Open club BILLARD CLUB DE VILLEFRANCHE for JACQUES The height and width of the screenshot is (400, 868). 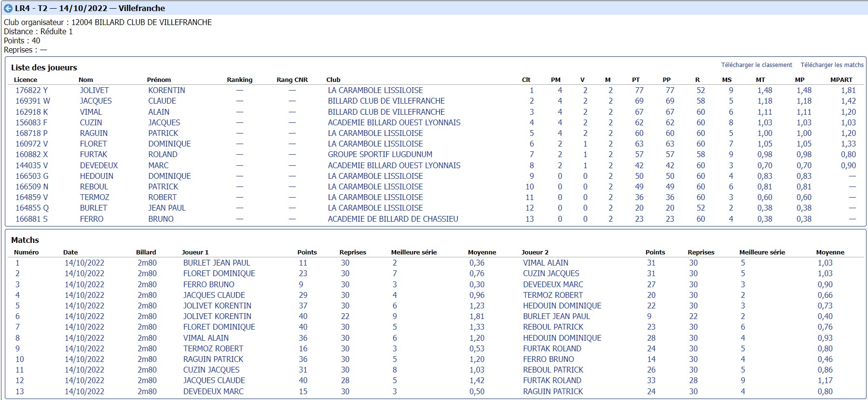tap(386, 101)
